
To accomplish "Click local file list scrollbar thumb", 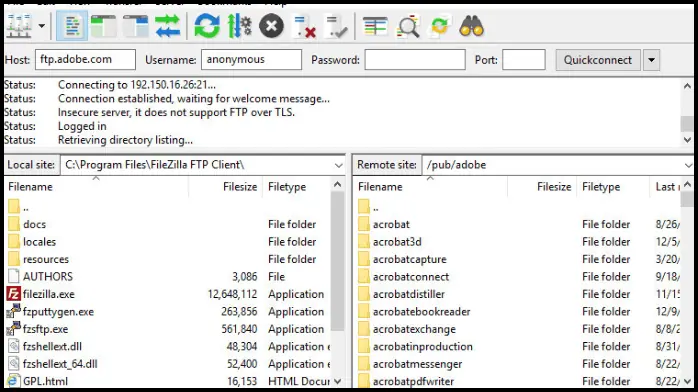I will (337, 261).
